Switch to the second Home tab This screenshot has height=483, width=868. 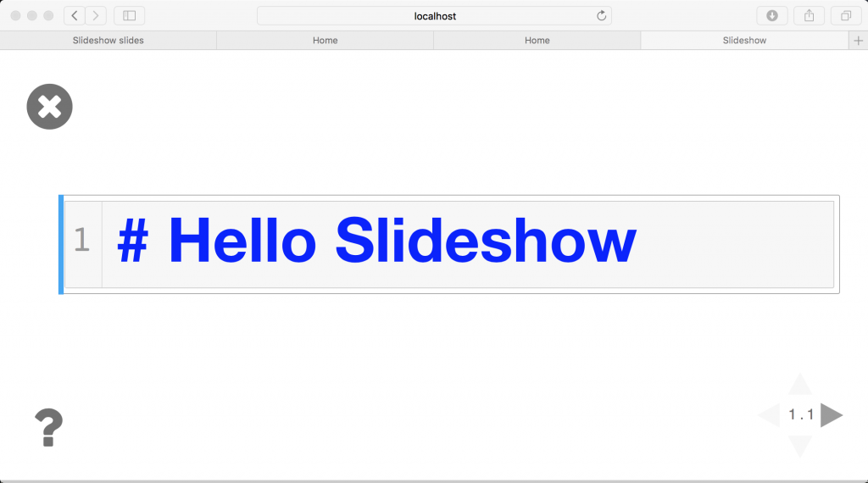click(537, 41)
